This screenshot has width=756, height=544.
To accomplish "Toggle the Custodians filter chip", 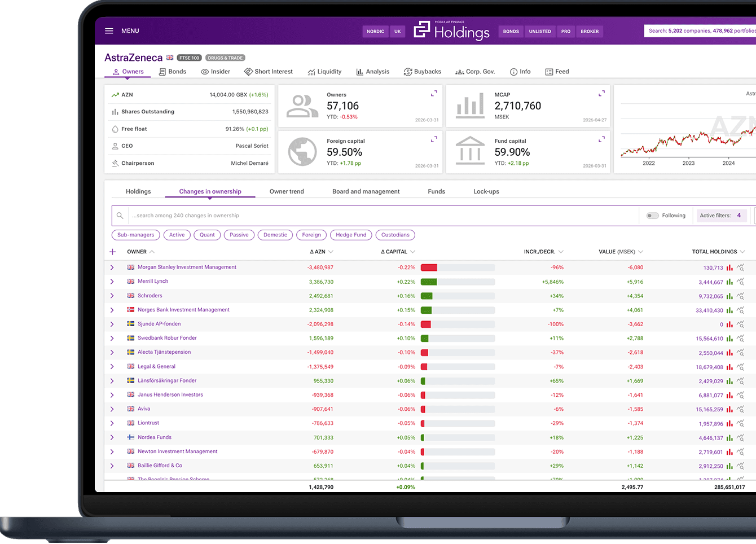I will click(x=395, y=235).
